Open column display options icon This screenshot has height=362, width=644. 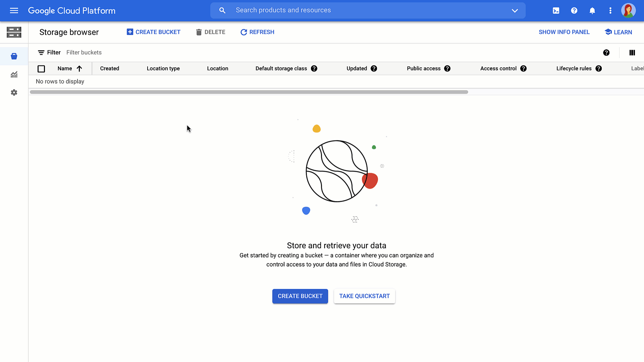[x=632, y=52]
